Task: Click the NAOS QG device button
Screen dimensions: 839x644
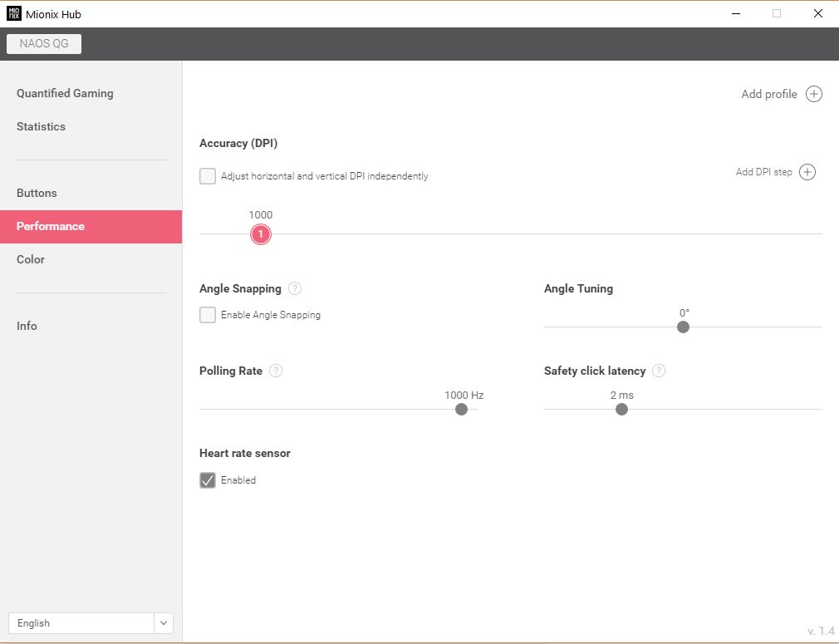Action: 44,44
